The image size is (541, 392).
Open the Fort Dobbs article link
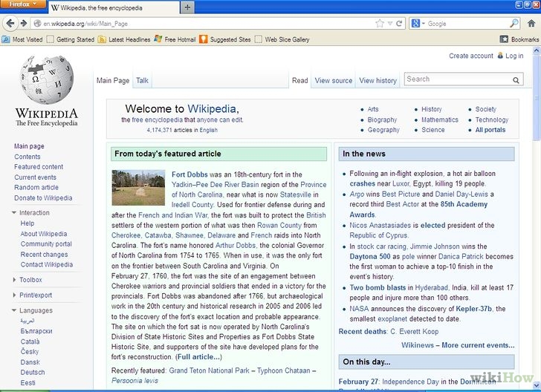click(x=189, y=174)
